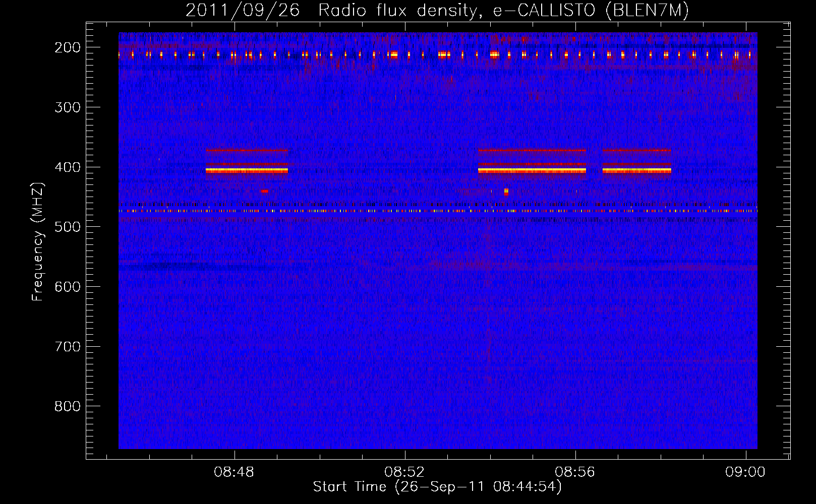Click the 09:00 time tick label

tap(745, 472)
